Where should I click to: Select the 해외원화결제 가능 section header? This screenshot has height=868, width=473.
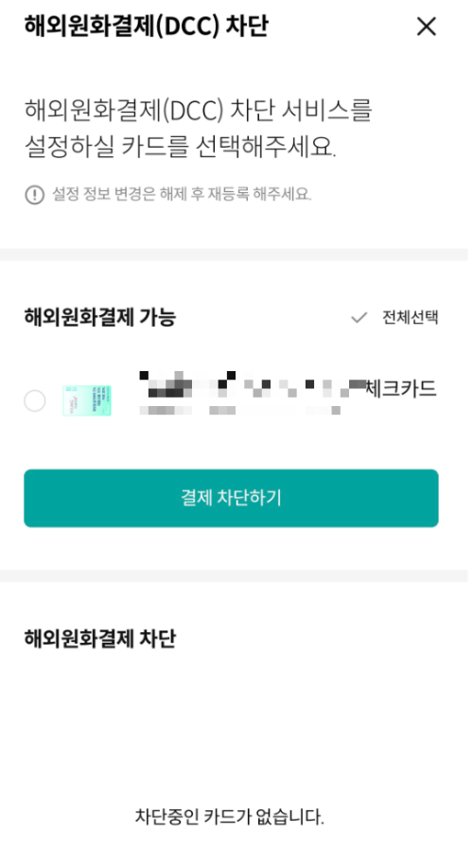click(100, 317)
